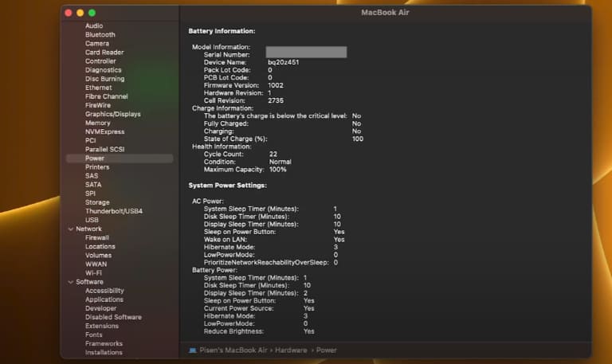Click the Cell Revision value 2735
Image resolution: width=612 pixels, height=364 pixels.
coord(276,100)
